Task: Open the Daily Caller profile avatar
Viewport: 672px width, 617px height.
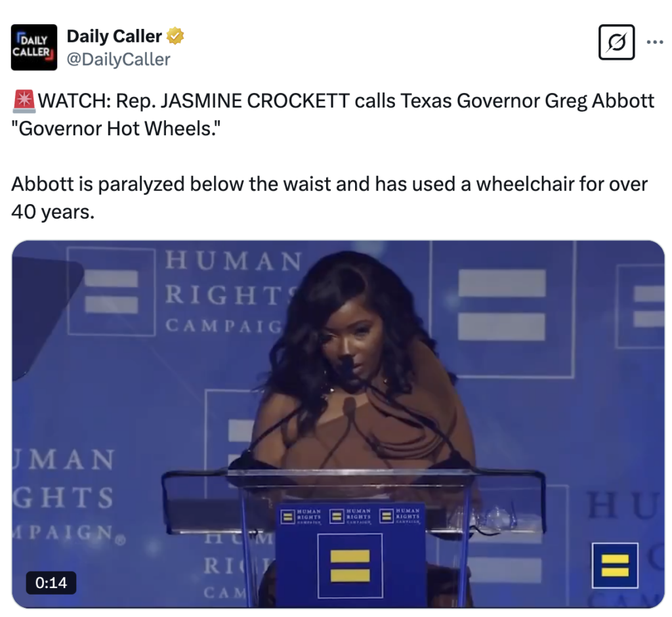Action: click(x=34, y=47)
